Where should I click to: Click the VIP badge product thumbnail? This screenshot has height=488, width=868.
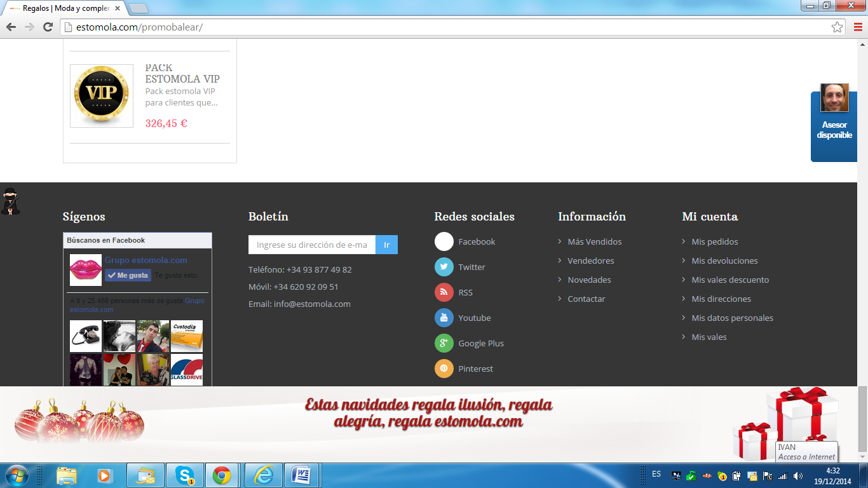(x=102, y=96)
